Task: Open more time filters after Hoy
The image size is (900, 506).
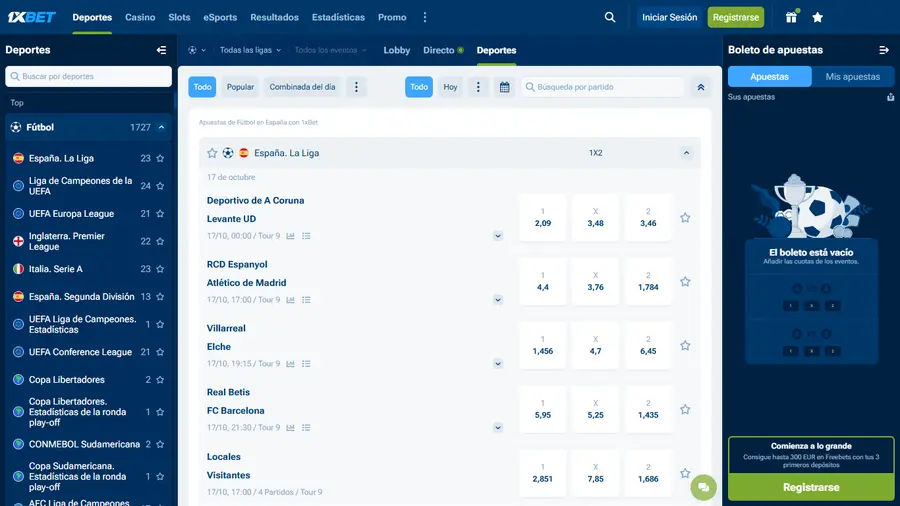Action: tap(478, 87)
